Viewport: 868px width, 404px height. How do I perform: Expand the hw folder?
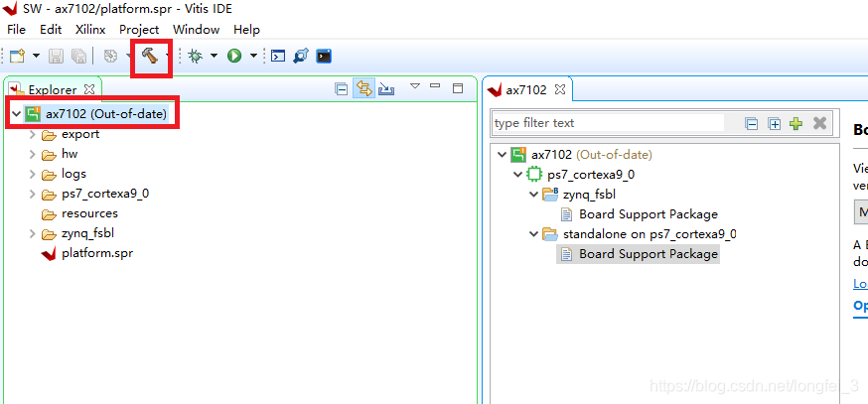tap(32, 155)
